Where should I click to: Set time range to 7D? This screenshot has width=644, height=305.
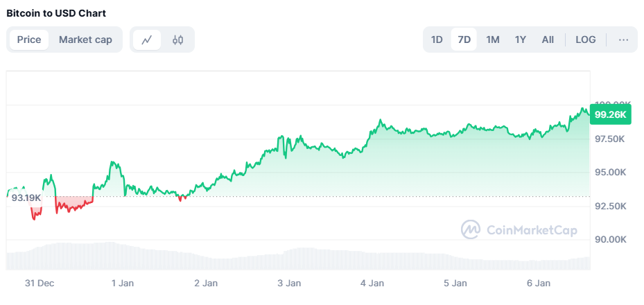464,40
